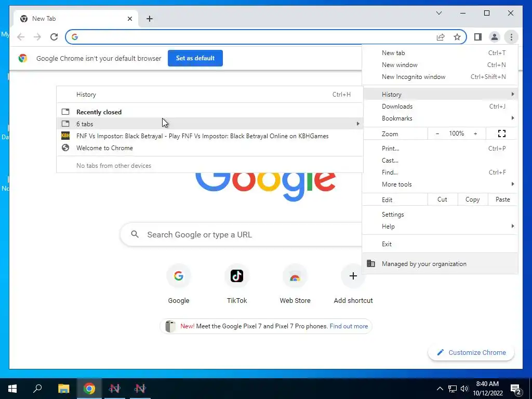532x399 pixels.
Task: Click the Search Google or type a URL box
Action: pos(241,234)
